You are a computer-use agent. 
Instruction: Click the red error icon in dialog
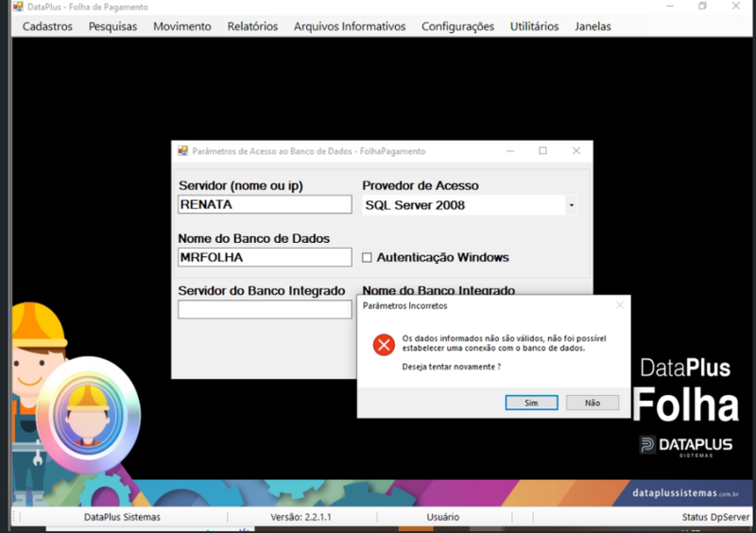pos(384,345)
